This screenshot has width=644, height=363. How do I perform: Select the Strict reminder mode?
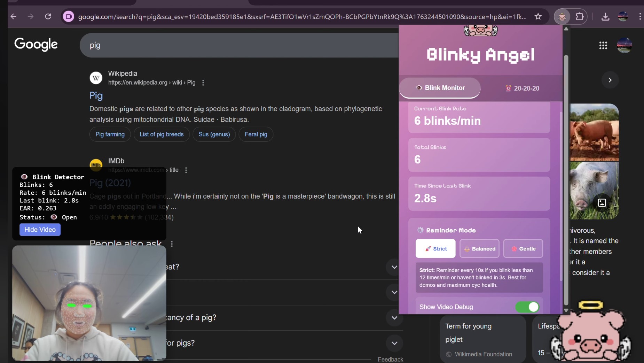coord(435,249)
